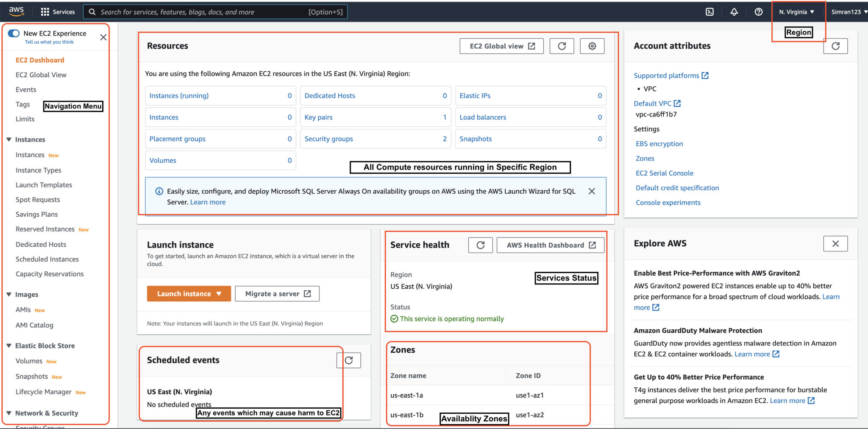Open the EC2 Global view button

pos(502,46)
